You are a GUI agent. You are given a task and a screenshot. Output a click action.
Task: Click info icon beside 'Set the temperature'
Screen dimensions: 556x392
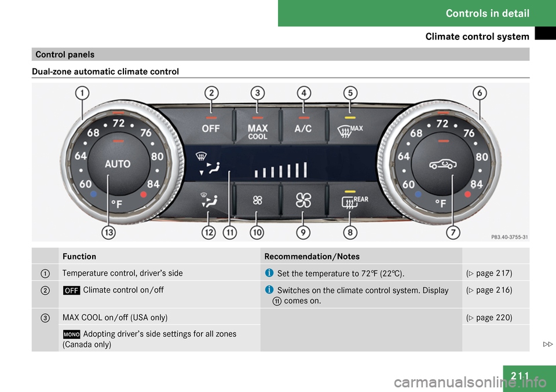269,273
